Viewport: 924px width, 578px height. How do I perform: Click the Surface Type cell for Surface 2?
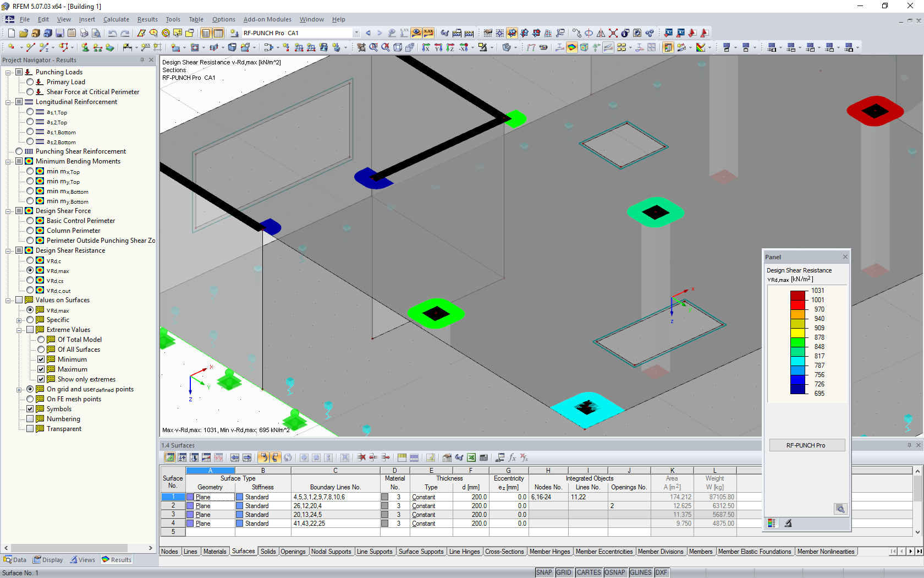210,505
